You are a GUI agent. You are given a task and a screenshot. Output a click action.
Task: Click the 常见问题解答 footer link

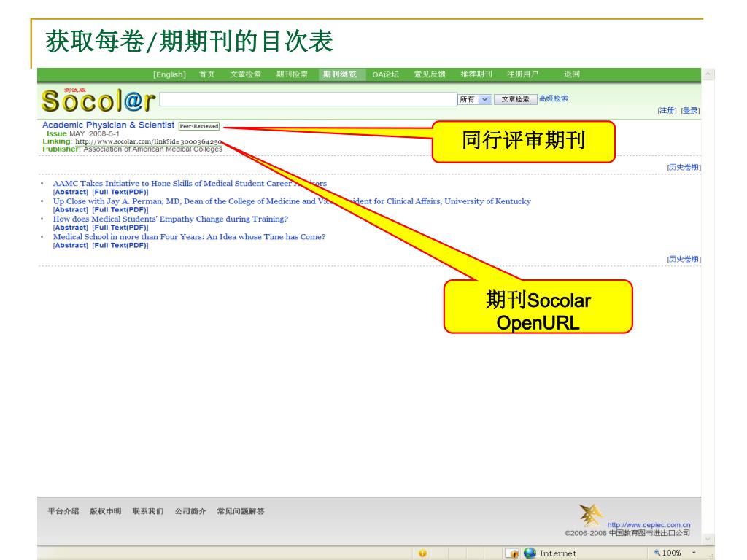point(240,511)
